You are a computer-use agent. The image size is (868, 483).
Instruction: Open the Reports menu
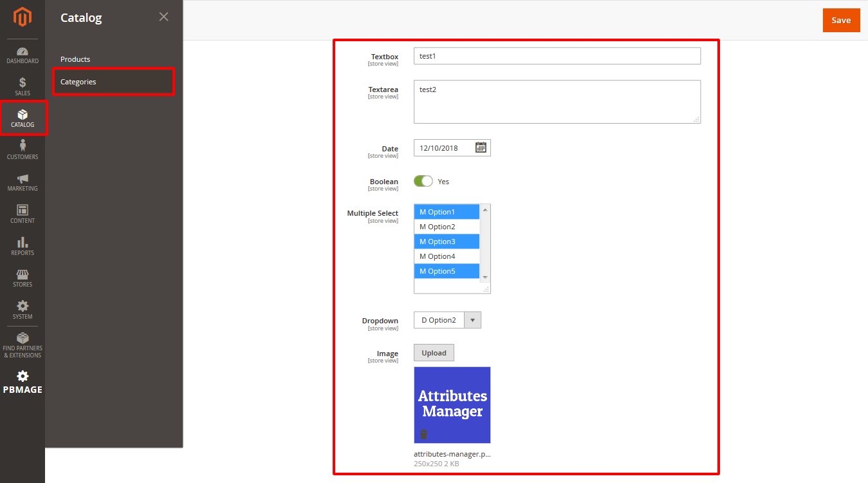tap(23, 246)
